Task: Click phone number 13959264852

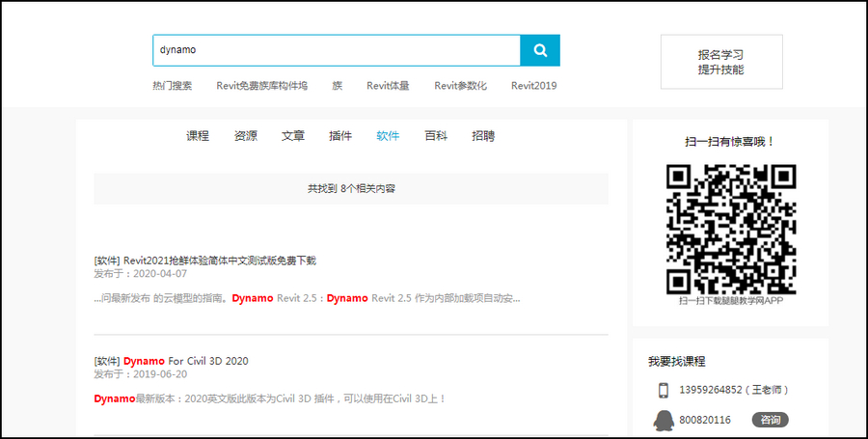Action: [x=711, y=390]
